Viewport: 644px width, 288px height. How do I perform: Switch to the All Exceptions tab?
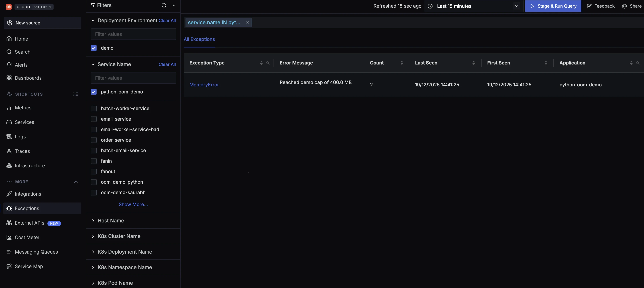[199, 39]
